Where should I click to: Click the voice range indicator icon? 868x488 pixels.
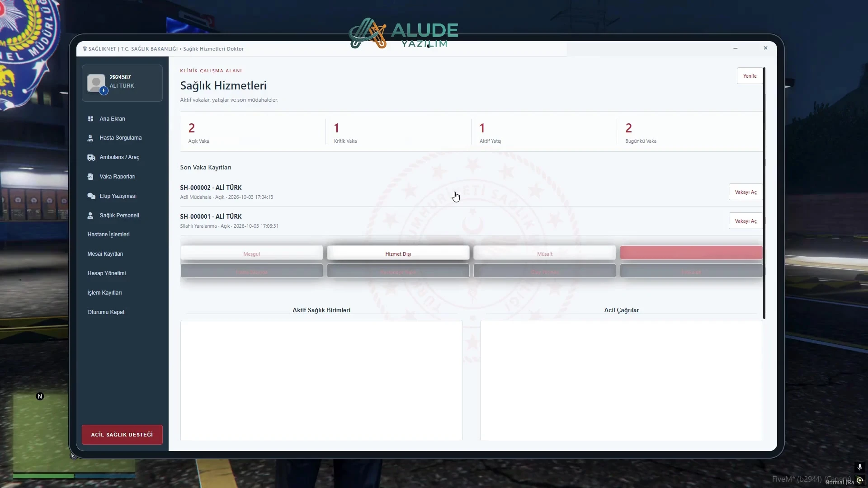tap(860, 480)
